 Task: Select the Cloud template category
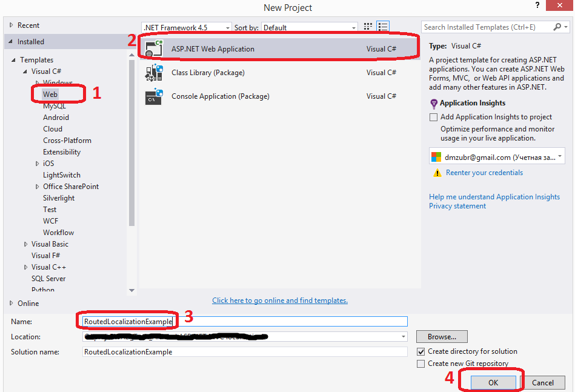(53, 129)
